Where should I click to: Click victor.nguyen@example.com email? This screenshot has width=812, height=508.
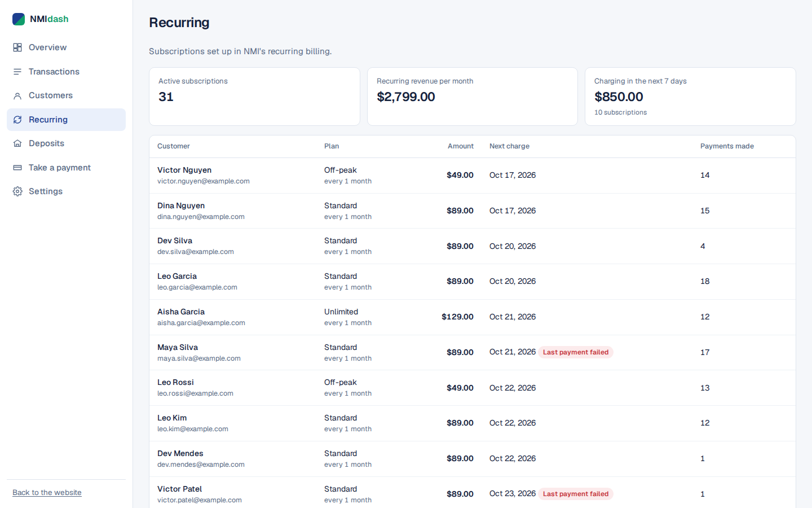pyautogui.click(x=204, y=181)
